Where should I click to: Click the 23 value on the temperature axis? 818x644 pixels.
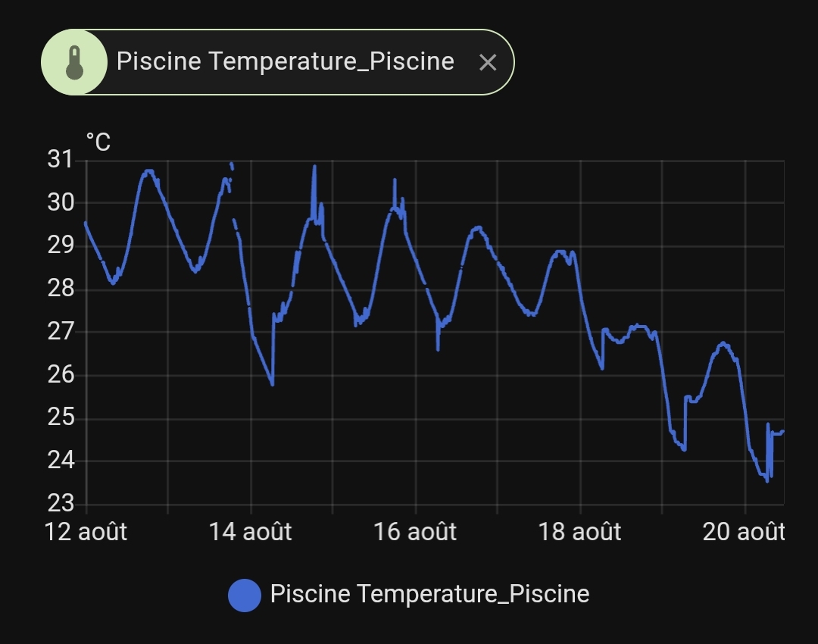60,504
